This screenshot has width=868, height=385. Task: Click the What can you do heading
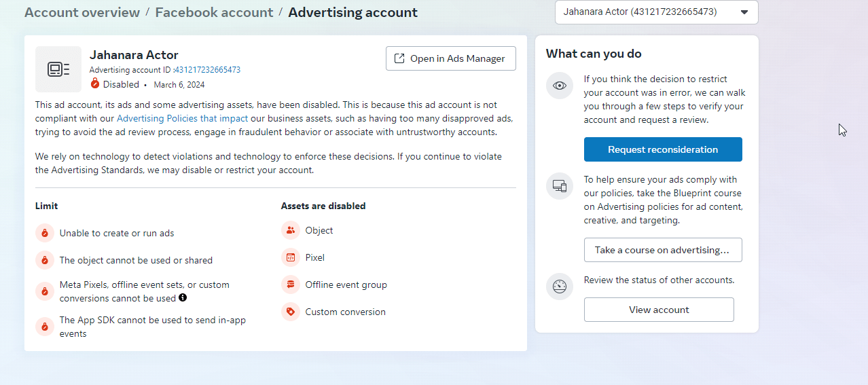click(x=594, y=54)
